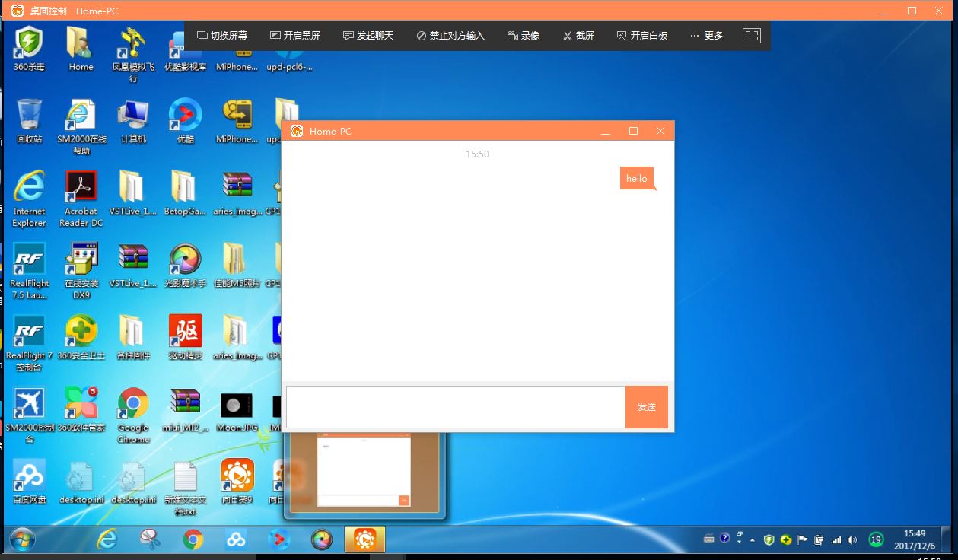Start recording with 录像 button
Viewport: 958px width, 560px height.
point(524,36)
